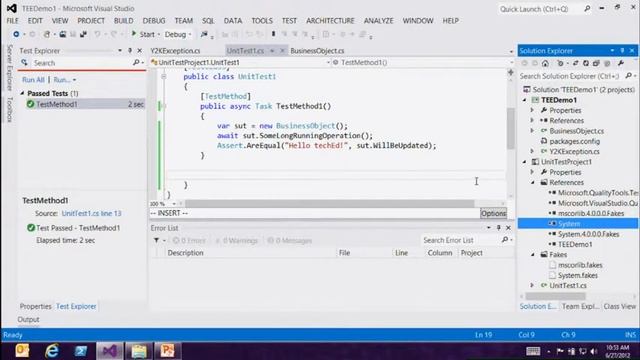The image size is (640, 360).
Task: Toggle the 0 Errors filter button
Action: pyautogui.click(x=189, y=240)
